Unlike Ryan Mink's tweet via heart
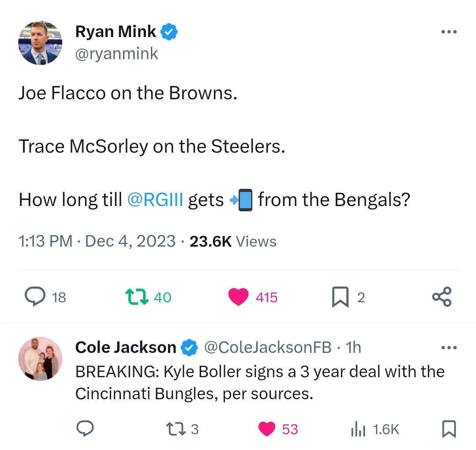 tap(238, 297)
